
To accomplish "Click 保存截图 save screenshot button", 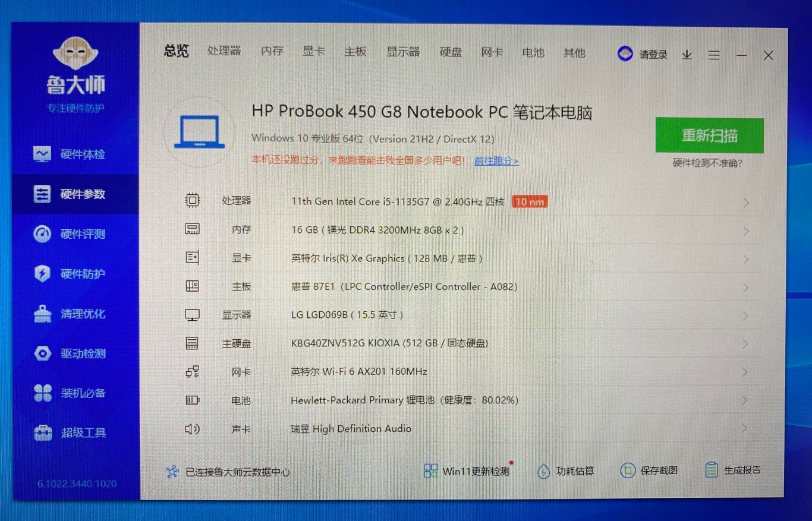I will 649,471.
